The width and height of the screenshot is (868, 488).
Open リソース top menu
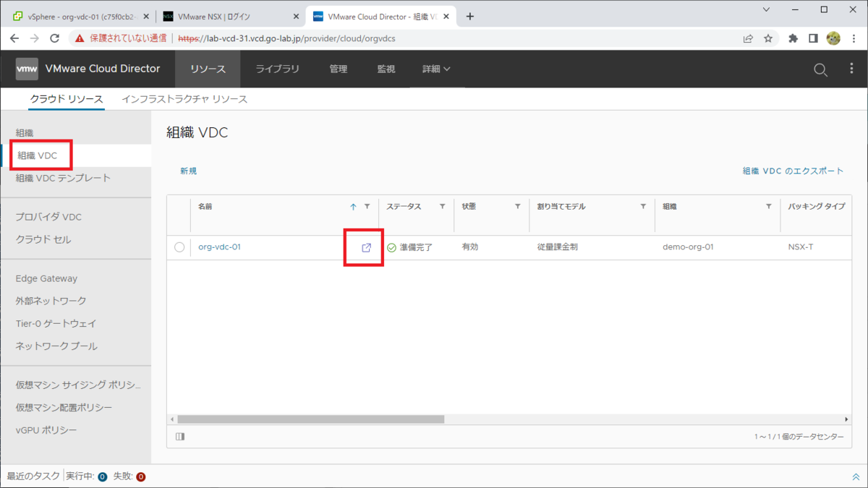pos(208,69)
